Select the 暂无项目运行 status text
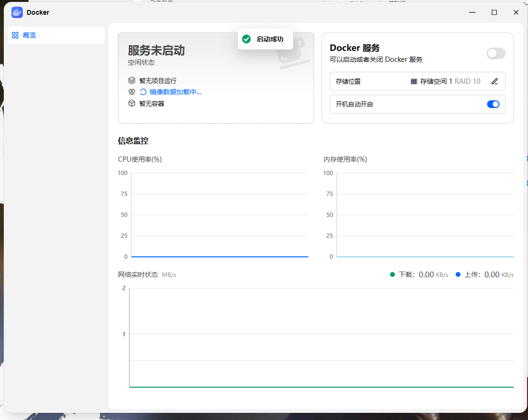The width and height of the screenshot is (528, 420). (157, 81)
